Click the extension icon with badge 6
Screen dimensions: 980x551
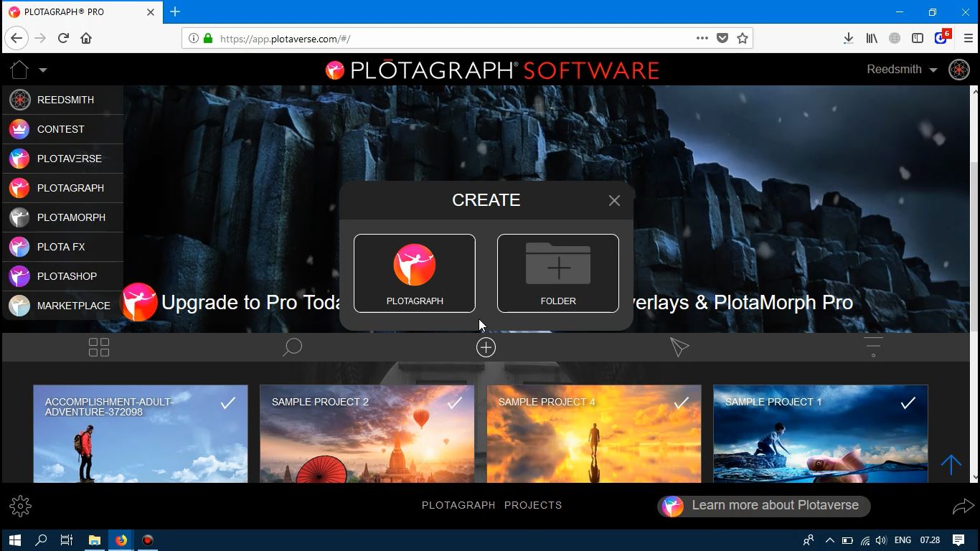942,37
